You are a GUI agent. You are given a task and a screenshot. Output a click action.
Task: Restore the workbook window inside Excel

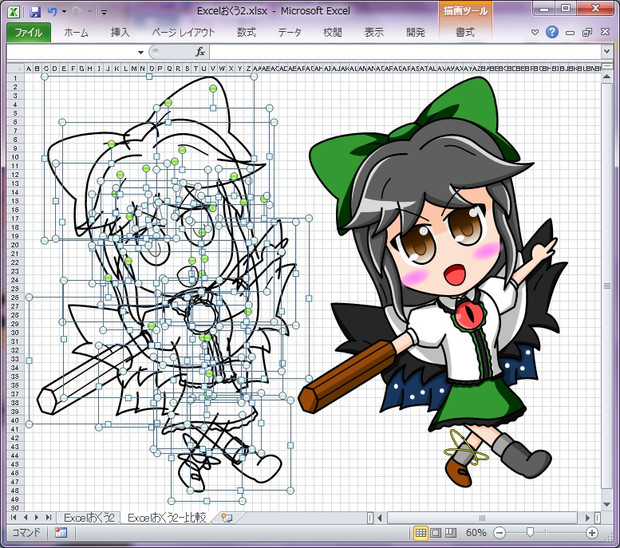(587, 32)
